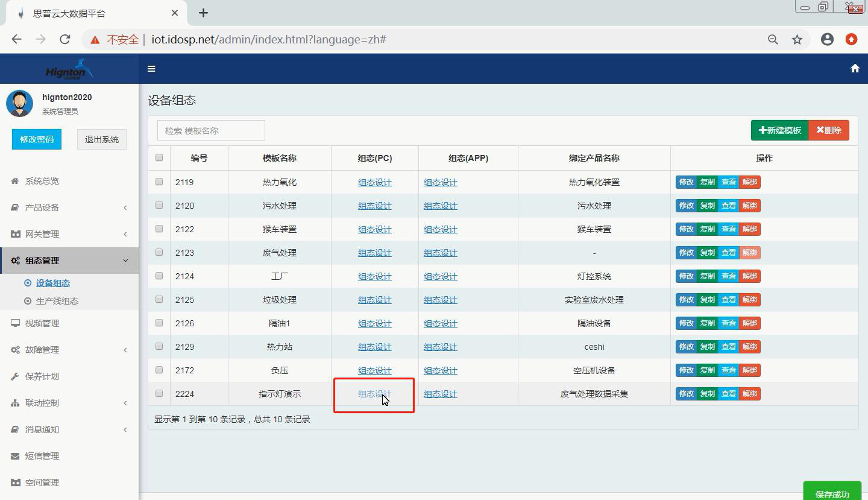The height and width of the screenshot is (500, 868).
Task: Switch to the 设备组态 submenu item
Action: point(52,282)
